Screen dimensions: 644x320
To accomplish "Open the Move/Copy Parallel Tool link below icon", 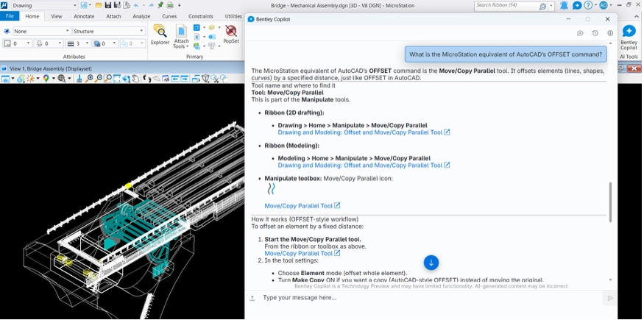I will click(302, 206).
